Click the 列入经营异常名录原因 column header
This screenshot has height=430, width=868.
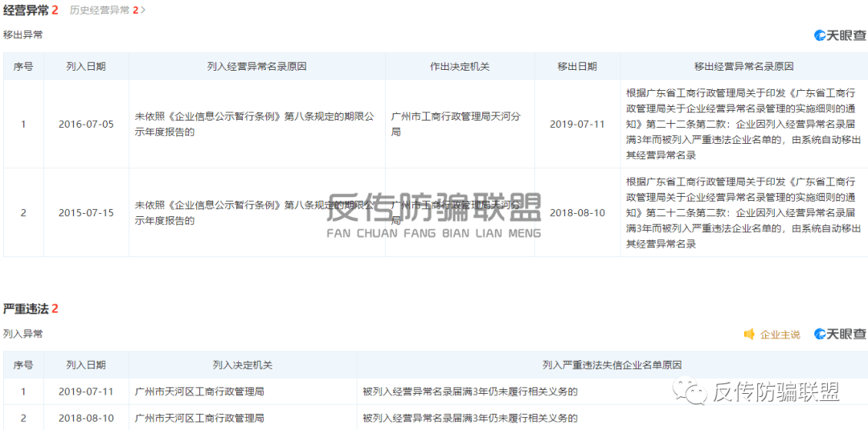tap(256, 67)
